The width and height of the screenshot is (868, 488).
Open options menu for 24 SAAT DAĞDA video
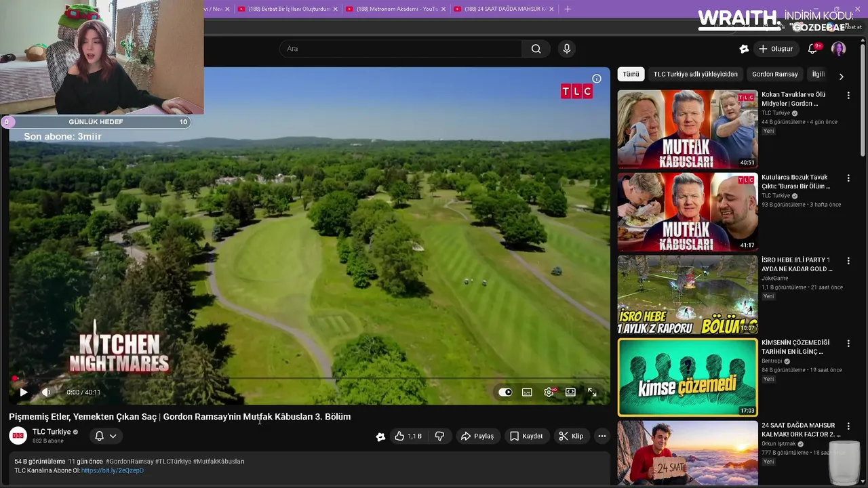[848, 426]
